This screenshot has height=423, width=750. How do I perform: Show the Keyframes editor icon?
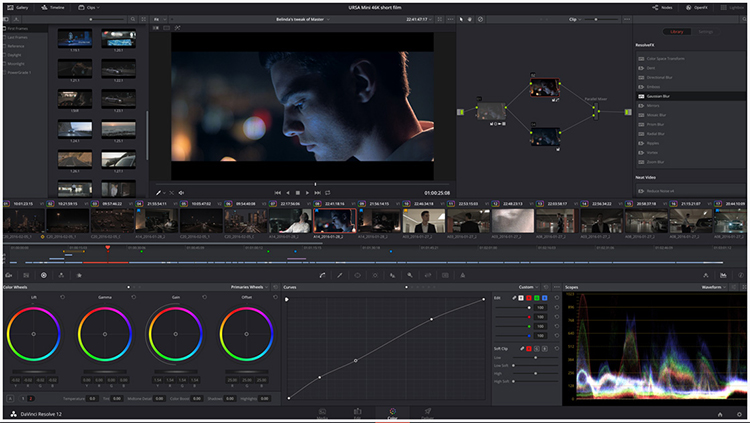point(706,275)
